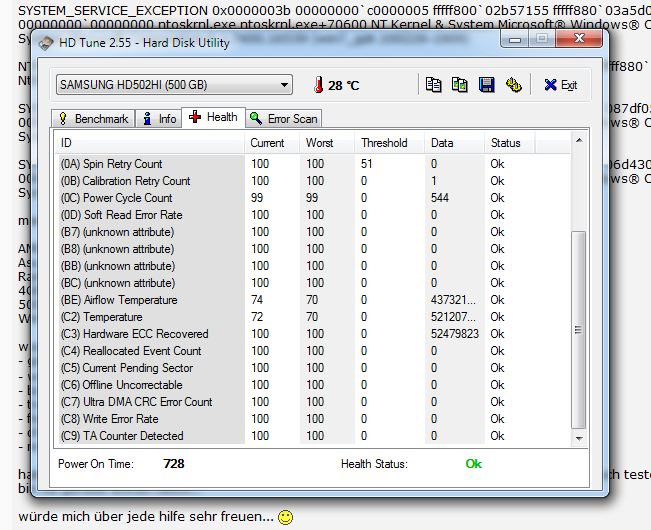Select the (C3) Hardware ECC Recovered row
Viewport: 651px width, 530px height.
(x=313, y=334)
